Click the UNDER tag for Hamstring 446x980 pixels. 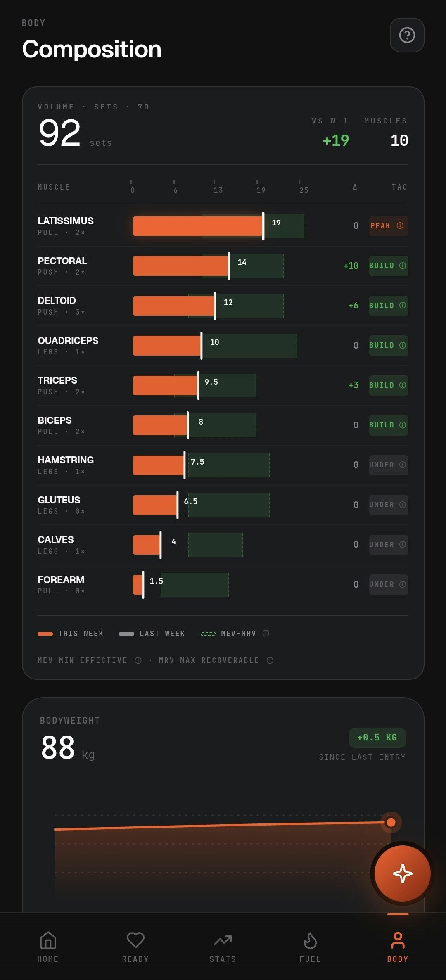click(389, 465)
